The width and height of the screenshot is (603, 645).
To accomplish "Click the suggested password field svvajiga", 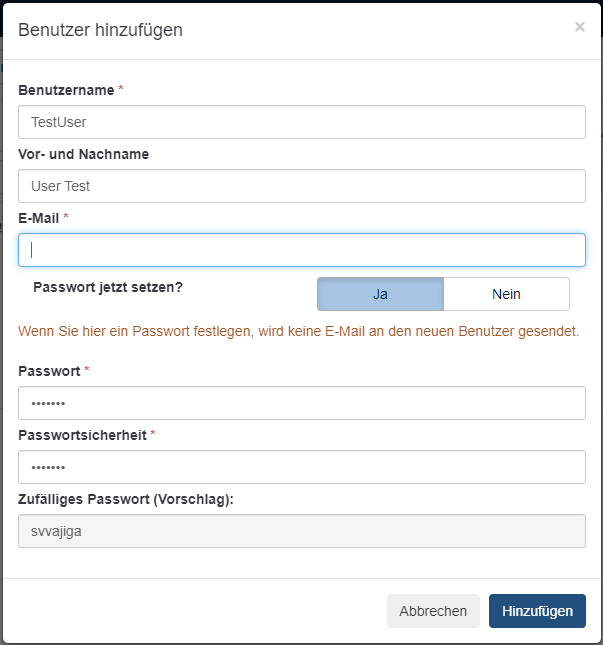I will pyautogui.click(x=301, y=531).
